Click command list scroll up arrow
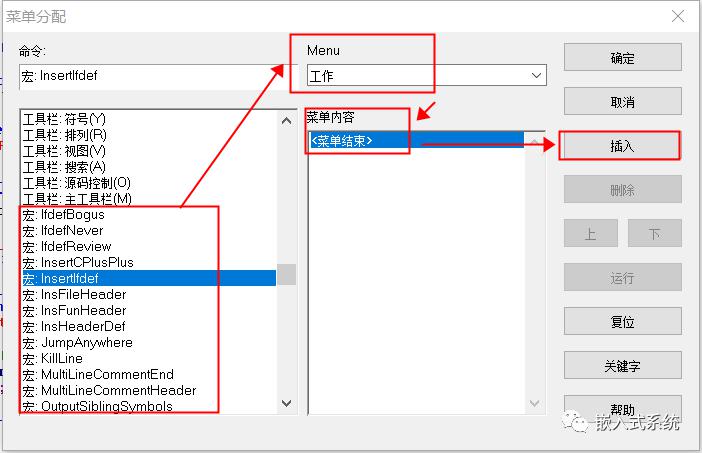 (287, 121)
